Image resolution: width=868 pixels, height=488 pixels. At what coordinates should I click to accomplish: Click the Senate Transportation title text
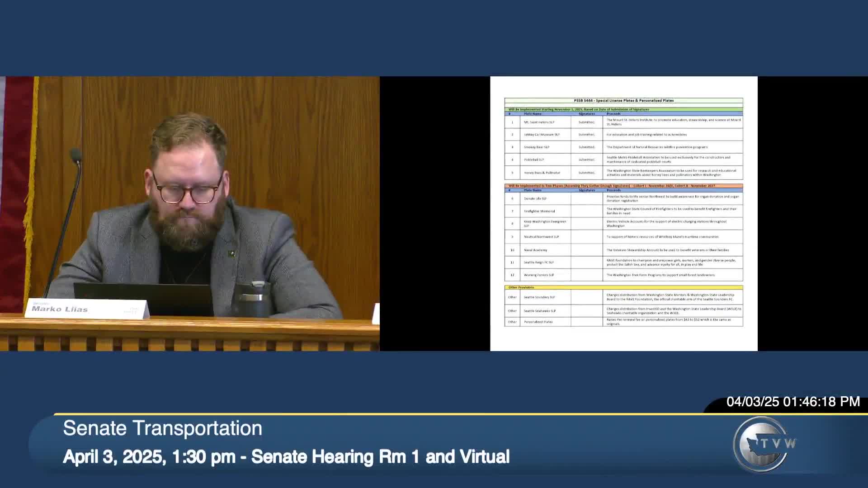click(x=162, y=428)
